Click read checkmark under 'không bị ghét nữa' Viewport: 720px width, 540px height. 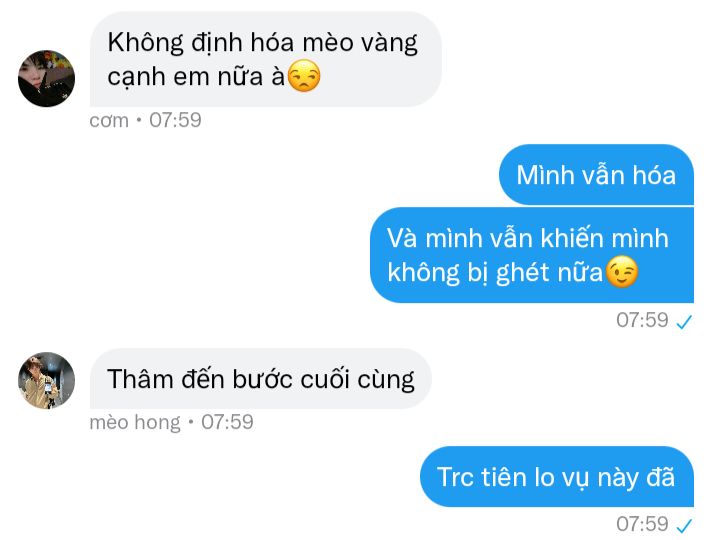click(x=684, y=322)
